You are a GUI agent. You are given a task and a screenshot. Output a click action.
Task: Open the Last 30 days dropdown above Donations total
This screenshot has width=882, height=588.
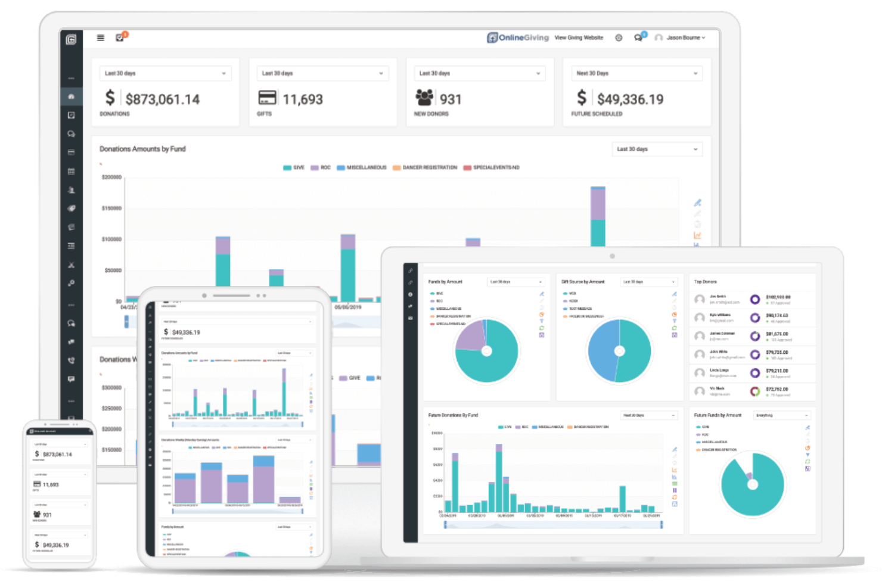coord(166,73)
